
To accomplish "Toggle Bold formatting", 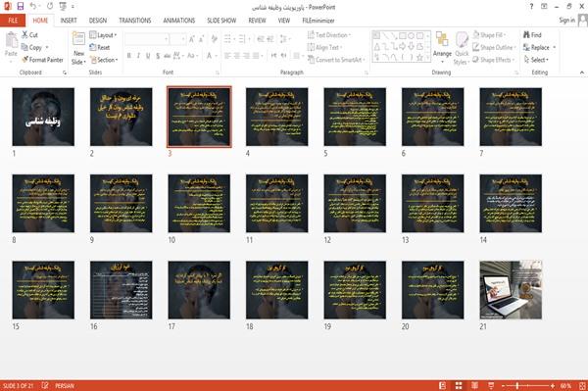I will (129, 56).
